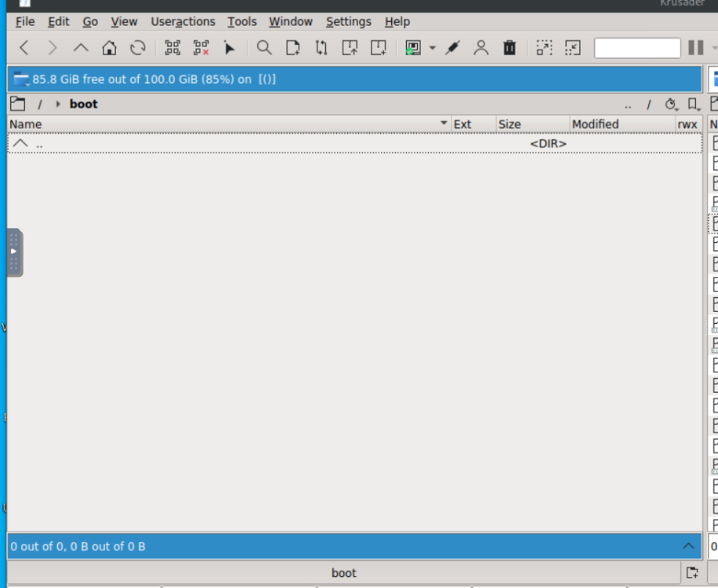Go up to the parent directory via toolbar
Image resolution: width=718 pixels, height=588 pixels.
click(x=81, y=48)
